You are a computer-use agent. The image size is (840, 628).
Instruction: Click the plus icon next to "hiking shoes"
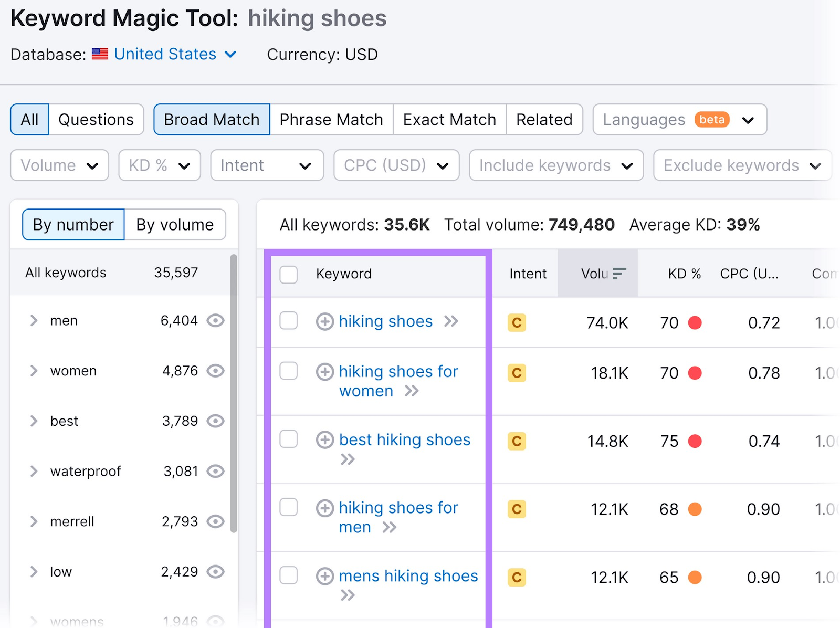[324, 321]
